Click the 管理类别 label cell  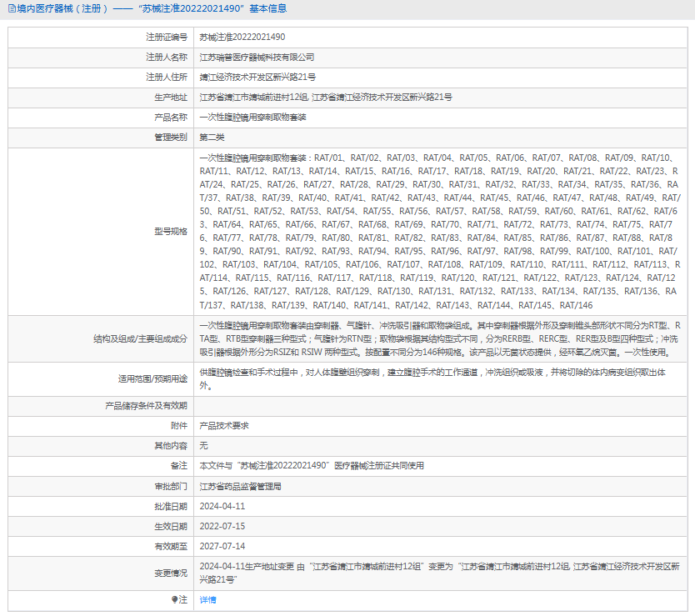click(101, 137)
